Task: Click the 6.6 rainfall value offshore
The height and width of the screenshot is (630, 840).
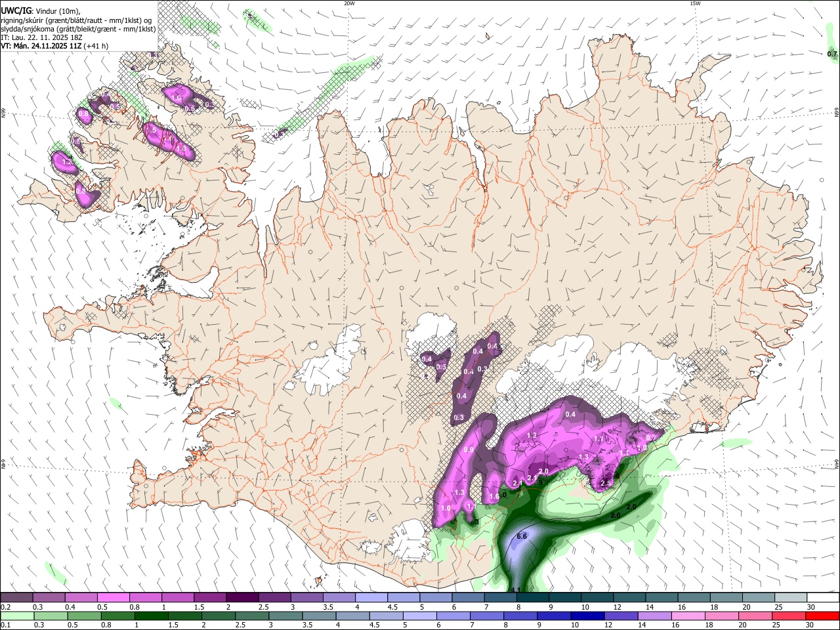Action: (x=522, y=536)
